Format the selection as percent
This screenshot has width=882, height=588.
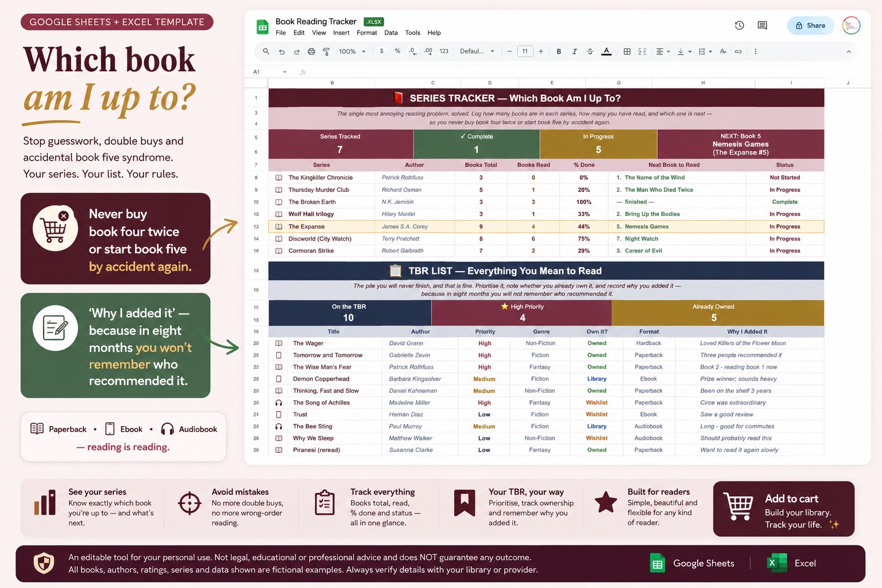pos(397,51)
